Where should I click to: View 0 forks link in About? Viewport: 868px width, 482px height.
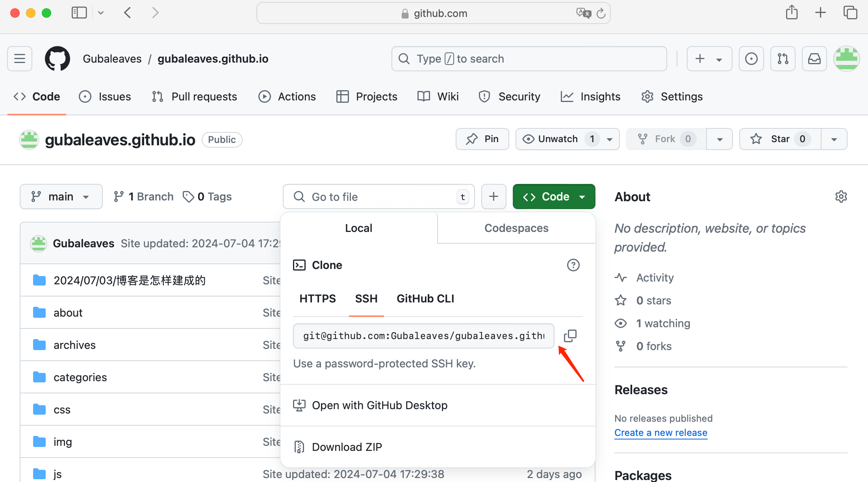(644, 346)
